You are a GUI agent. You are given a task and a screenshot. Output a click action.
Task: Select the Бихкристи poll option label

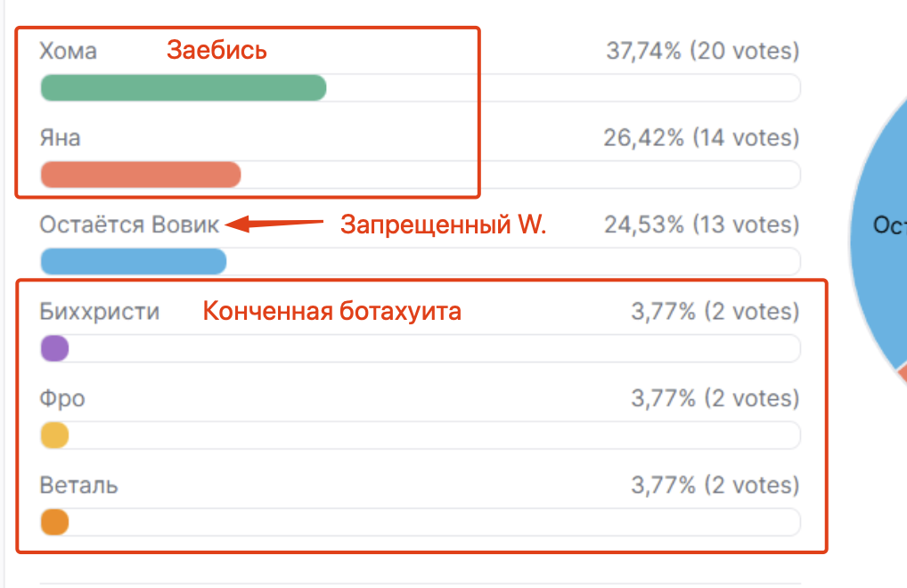pos(100,312)
